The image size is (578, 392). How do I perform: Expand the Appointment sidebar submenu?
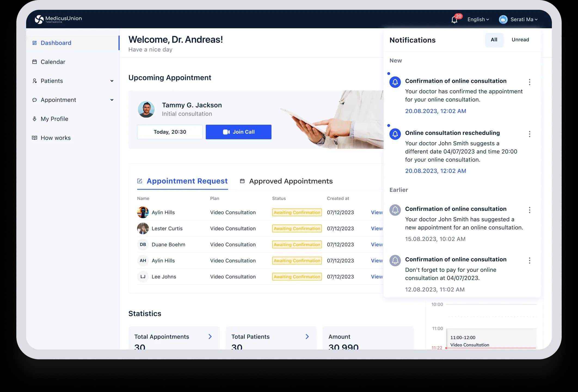coord(112,100)
